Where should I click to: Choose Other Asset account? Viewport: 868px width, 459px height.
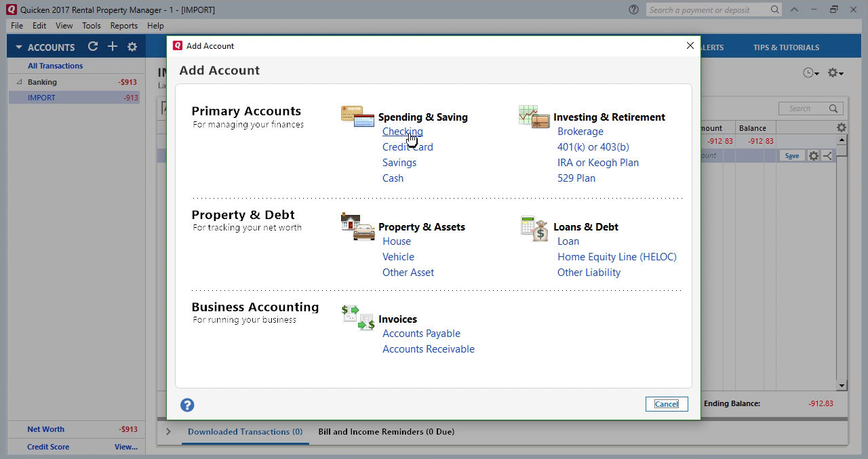point(408,273)
